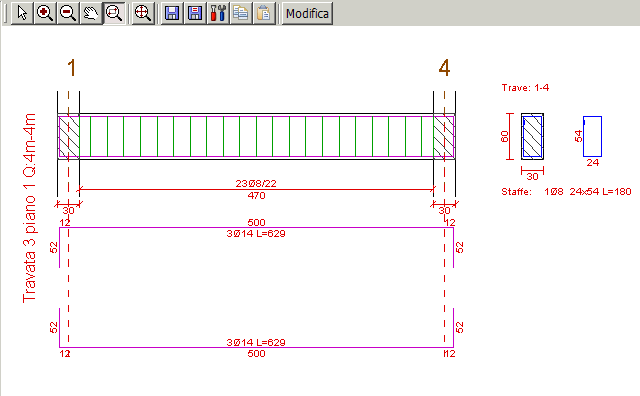Click the Trave: 1-4 title text
This screenshot has width=640, height=396.
pyautogui.click(x=525, y=88)
